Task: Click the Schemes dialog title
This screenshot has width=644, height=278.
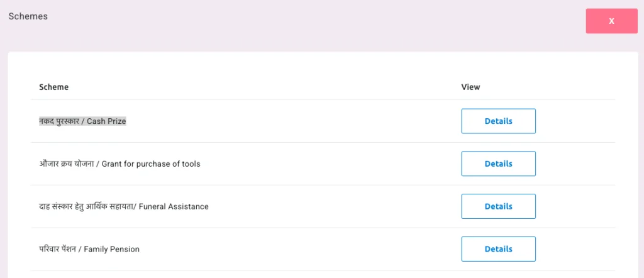Action: pos(28,16)
